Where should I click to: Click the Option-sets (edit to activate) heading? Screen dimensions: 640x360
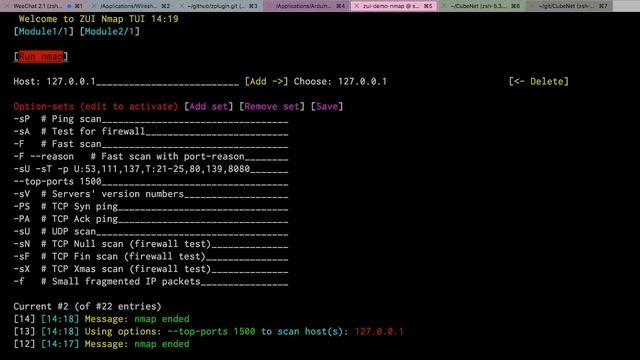[x=96, y=107]
